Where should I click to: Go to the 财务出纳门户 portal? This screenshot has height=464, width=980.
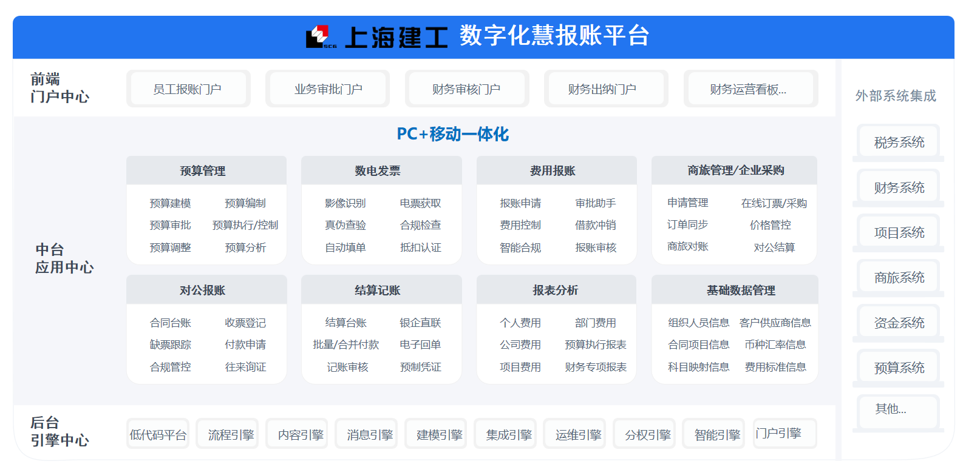[x=606, y=89]
